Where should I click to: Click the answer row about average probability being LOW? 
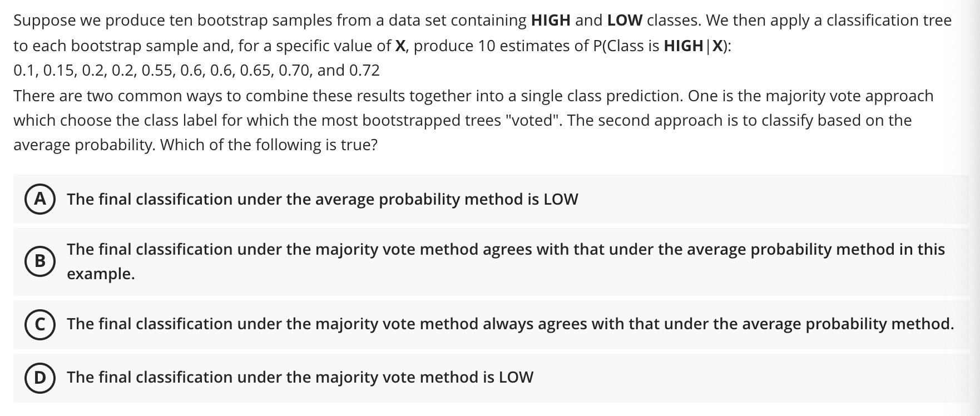(321, 199)
